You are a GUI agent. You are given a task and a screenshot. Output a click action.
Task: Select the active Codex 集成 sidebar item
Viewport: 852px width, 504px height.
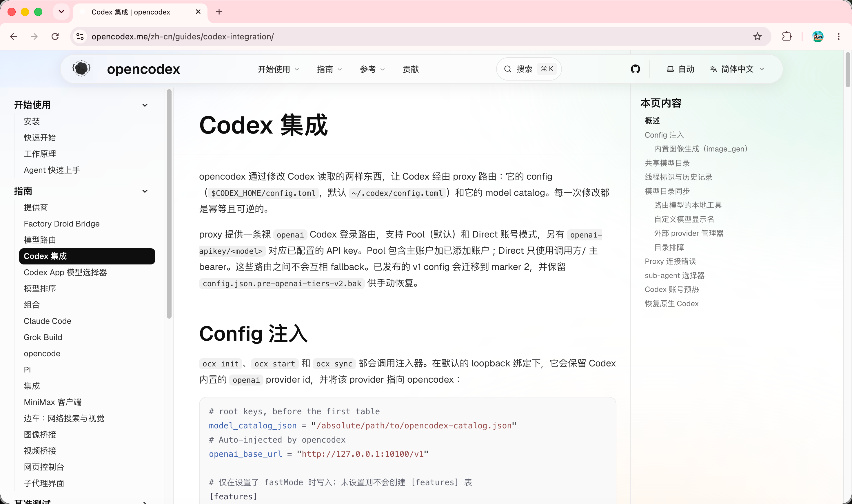click(x=87, y=256)
